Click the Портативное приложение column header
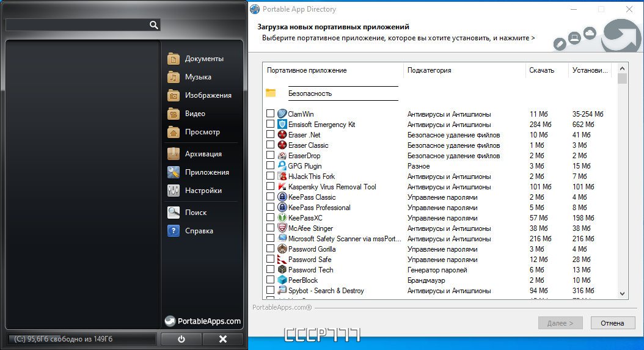 333,70
